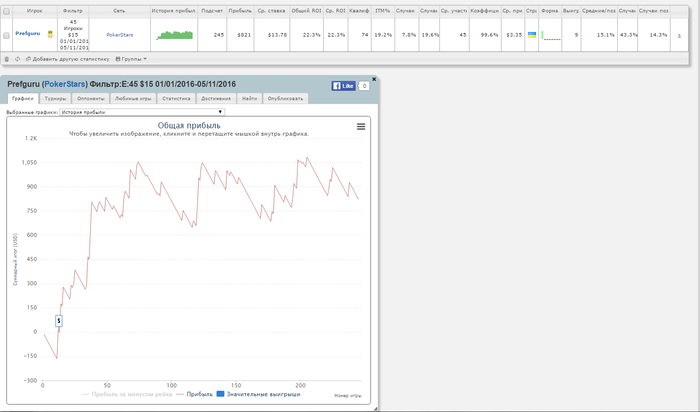Screen dimensions: 700x412
Task: Click the 19.2% ITM cell
Action: 384,35
